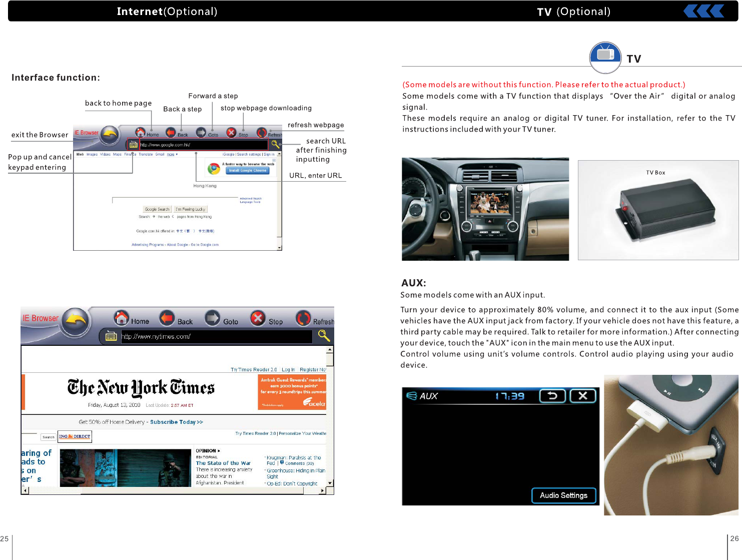
Task: Click Home icon in the google.com.hk browser
Action: pos(141,133)
